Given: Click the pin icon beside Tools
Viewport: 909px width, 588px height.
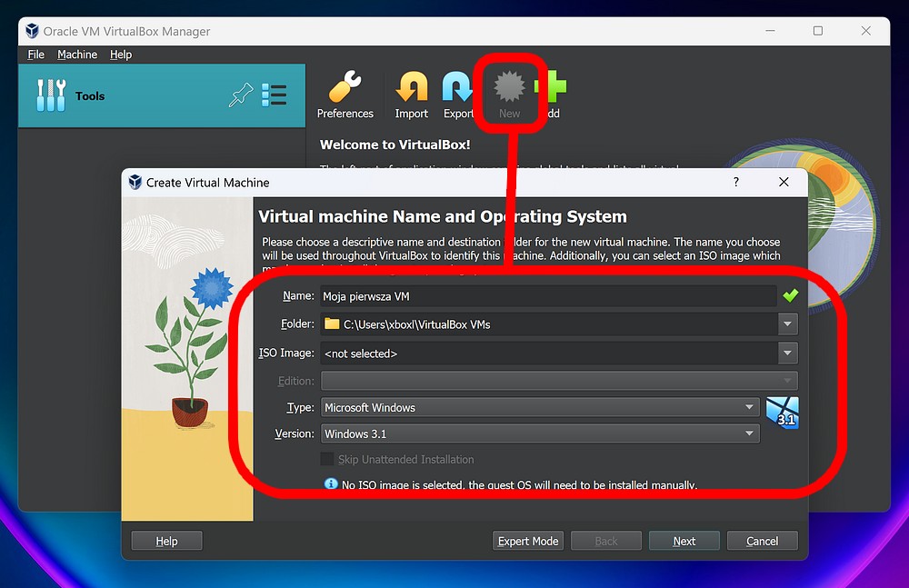Looking at the screenshot, I should pyautogui.click(x=241, y=95).
